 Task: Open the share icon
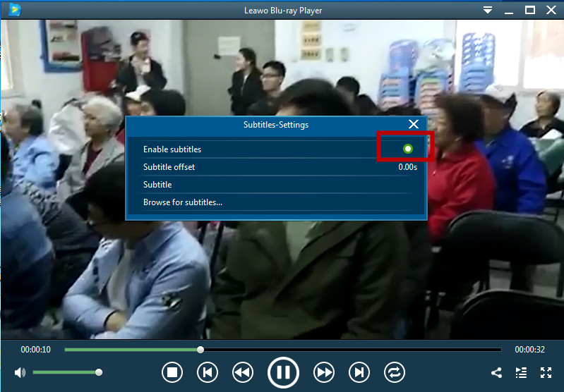point(497,372)
